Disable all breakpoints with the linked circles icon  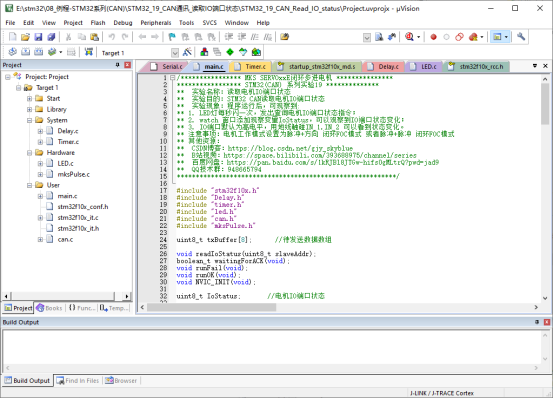pos(459,37)
